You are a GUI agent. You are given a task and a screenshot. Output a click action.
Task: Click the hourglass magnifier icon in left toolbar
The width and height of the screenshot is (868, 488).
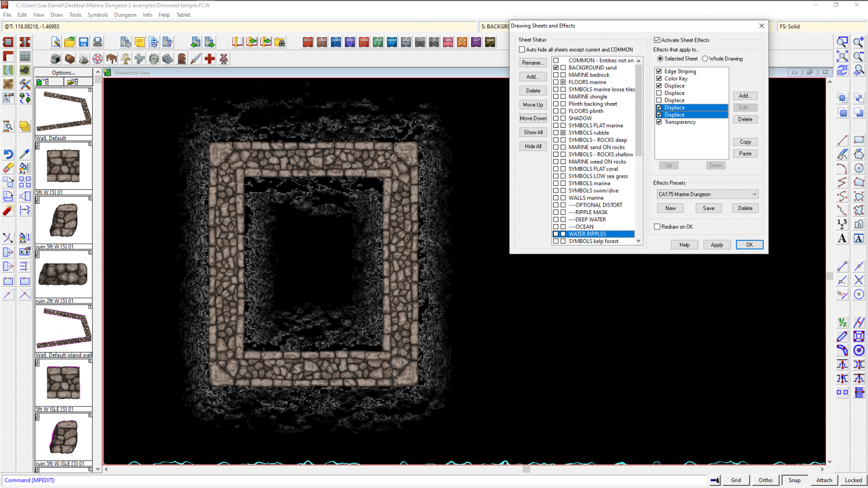(x=8, y=126)
